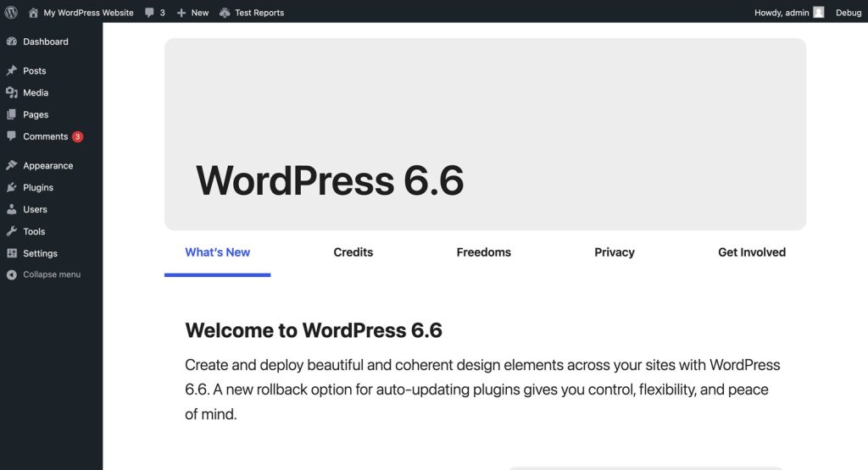
Task: Click the WordPress logo in admin bar
Action: [x=11, y=12]
